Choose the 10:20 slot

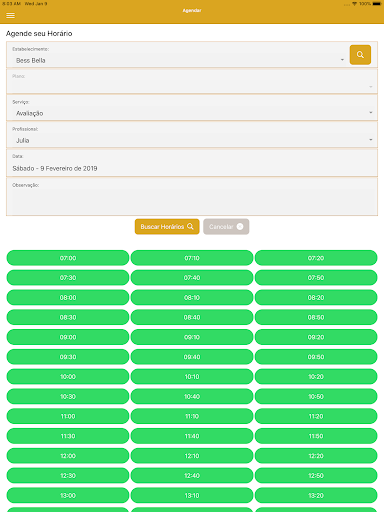[316, 377]
